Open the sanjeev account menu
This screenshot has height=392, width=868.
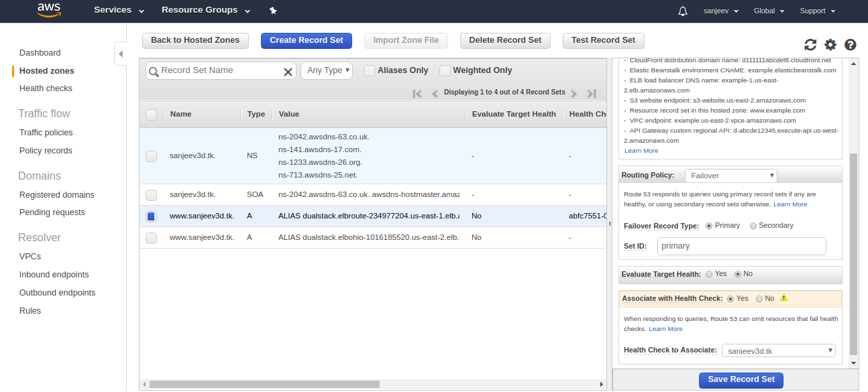(x=721, y=11)
